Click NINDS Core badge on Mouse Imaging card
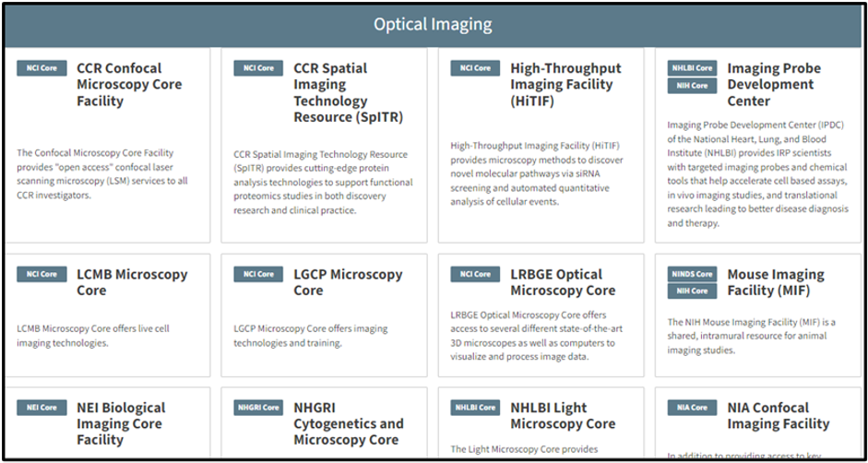Viewport: 868px width, 463px height. 692,274
